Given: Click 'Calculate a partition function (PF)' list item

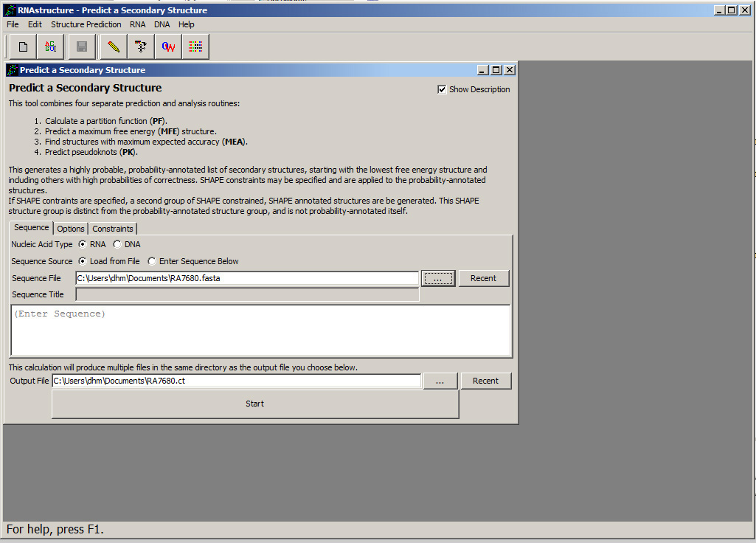Looking at the screenshot, I should click(106, 121).
